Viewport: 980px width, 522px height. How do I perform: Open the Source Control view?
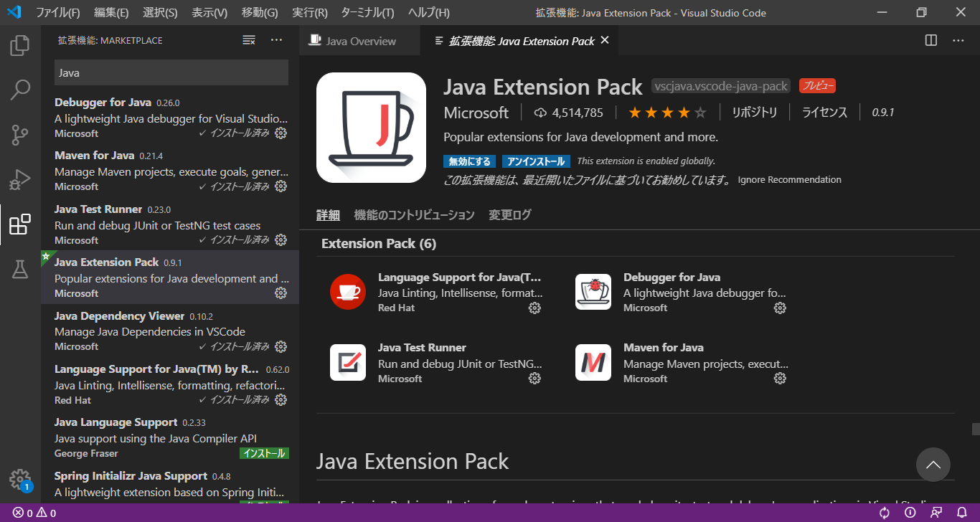tap(20, 134)
